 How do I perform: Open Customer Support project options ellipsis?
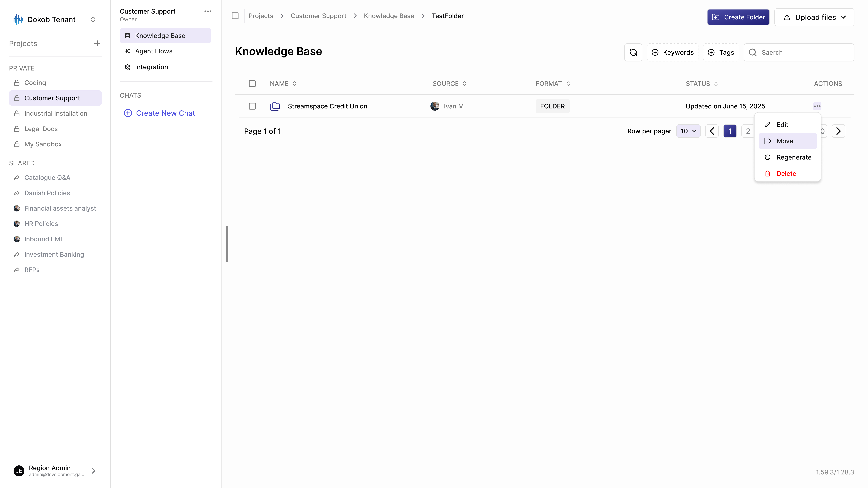tap(208, 11)
